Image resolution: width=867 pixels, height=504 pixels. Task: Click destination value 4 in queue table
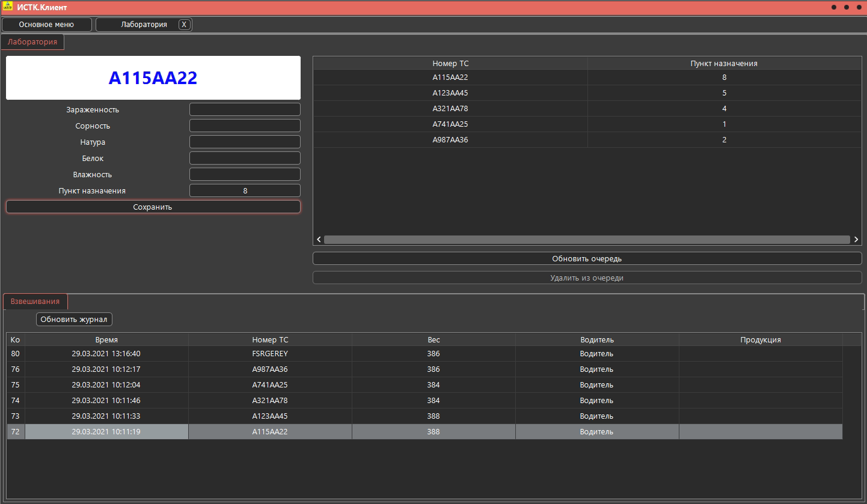click(x=725, y=109)
